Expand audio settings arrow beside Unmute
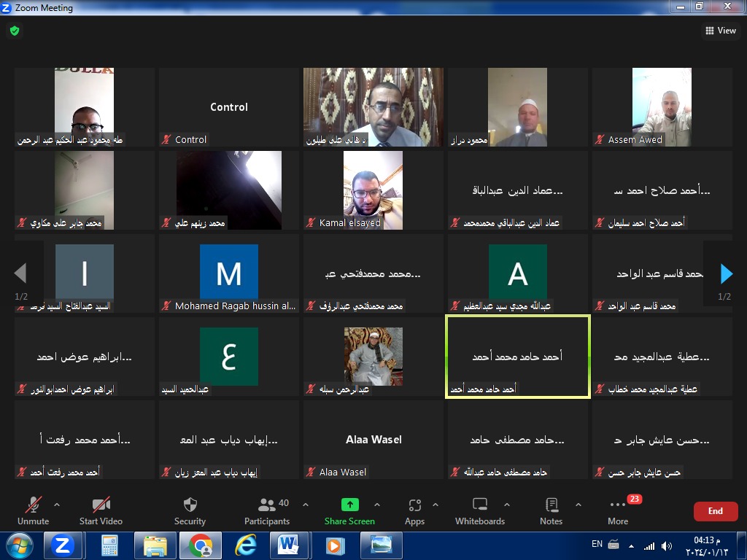This screenshot has width=747, height=560. coord(57,504)
